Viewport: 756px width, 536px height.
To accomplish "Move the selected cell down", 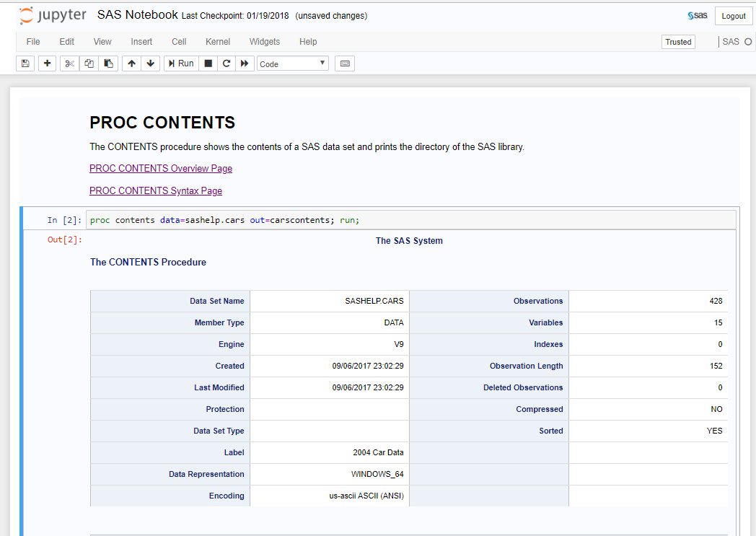I will (x=149, y=63).
